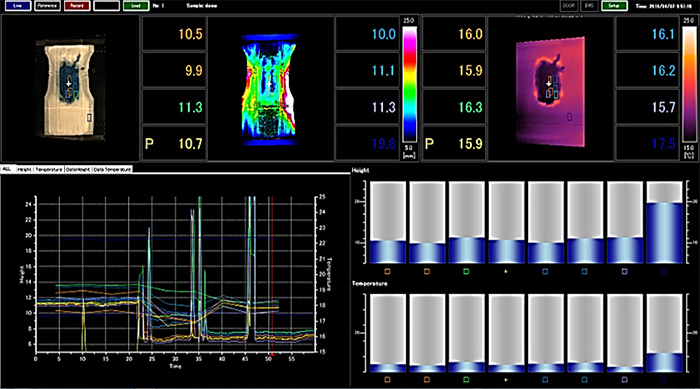Image resolution: width=700 pixels, height=389 pixels.
Task: Select dark blue square marker under Height bars
Action: coord(663,272)
